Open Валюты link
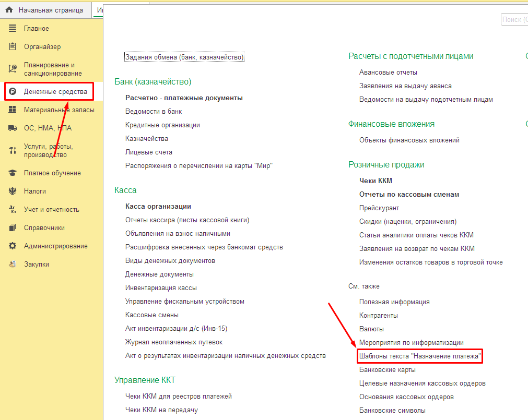 click(x=371, y=329)
